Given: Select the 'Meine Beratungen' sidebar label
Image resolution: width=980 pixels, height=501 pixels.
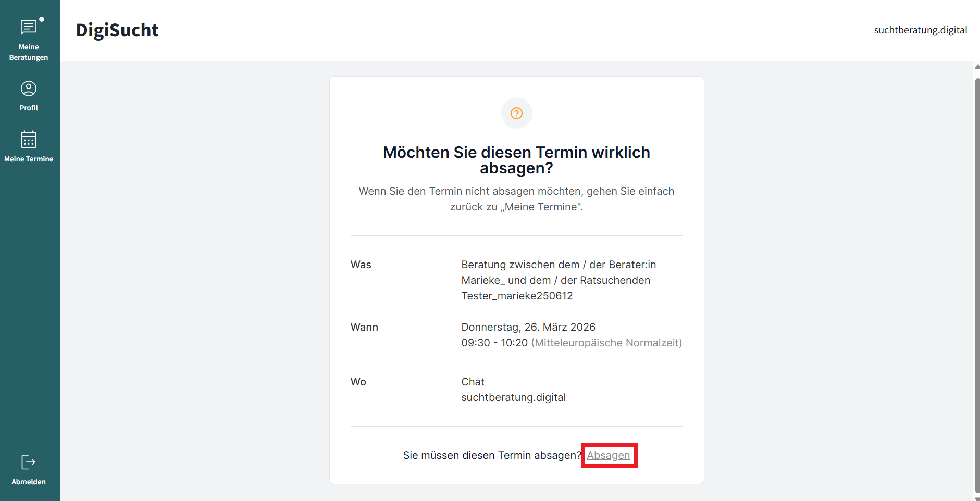Looking at the screenshot, I should tap(29, 52).
